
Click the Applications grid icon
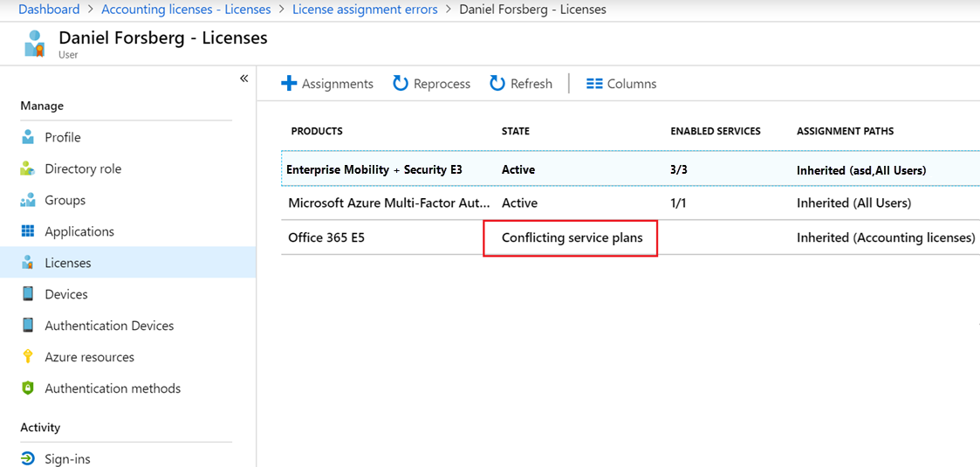click(x=28, y=231)
